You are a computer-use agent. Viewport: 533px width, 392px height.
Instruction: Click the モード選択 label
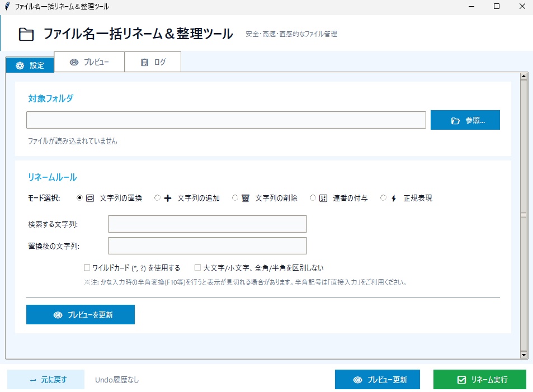(x=44, y=198)
